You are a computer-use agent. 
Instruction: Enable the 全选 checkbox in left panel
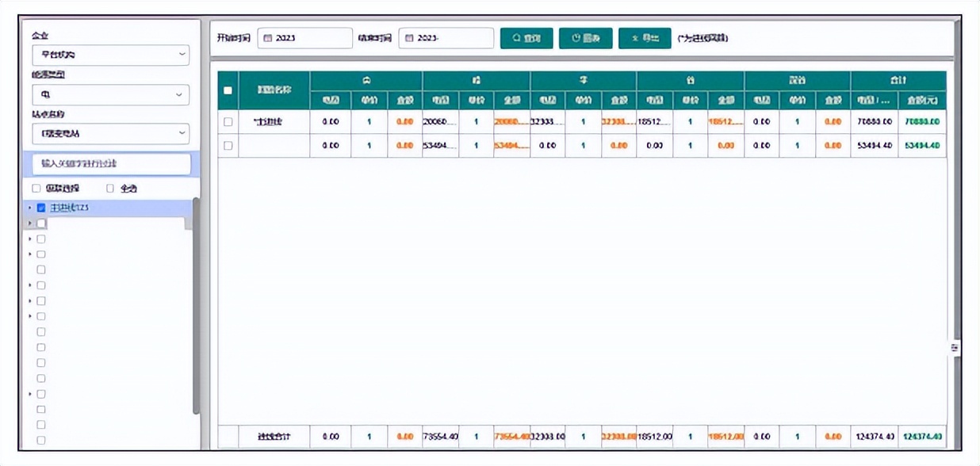110,189
